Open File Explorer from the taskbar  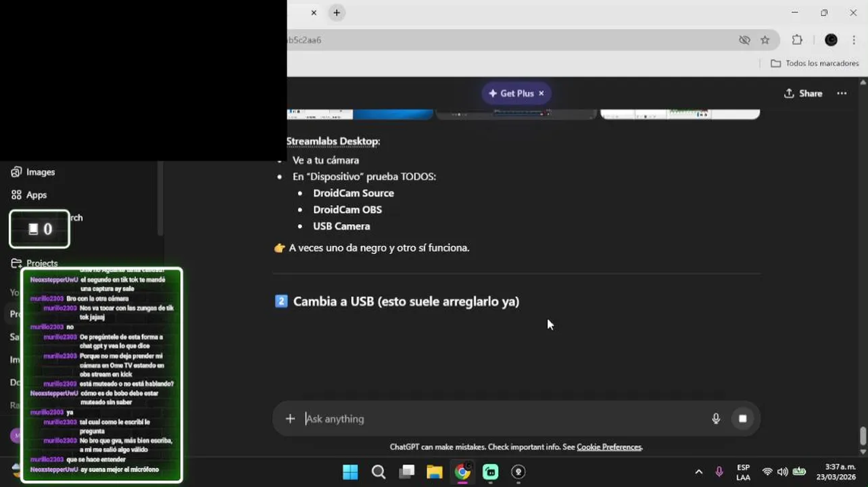434,472
